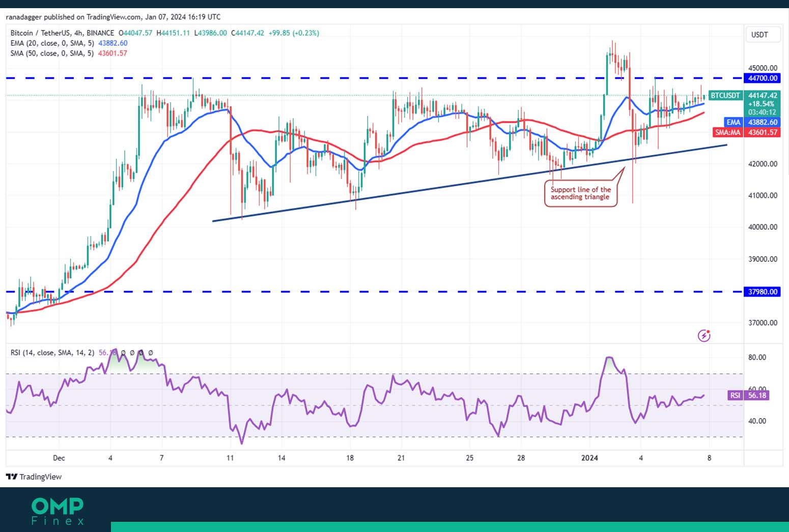Click the Bitcoin / TetherUS symbol title
Viewport: 789px width, 532px height.
(x=40, y=33)
